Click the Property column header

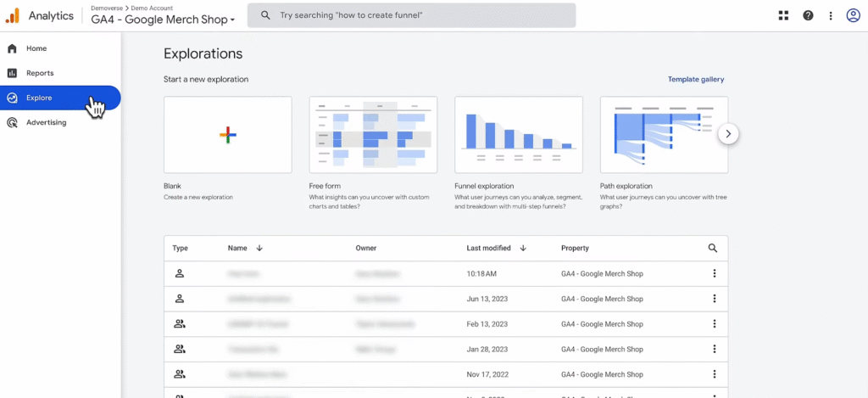[x=576, y=249]
